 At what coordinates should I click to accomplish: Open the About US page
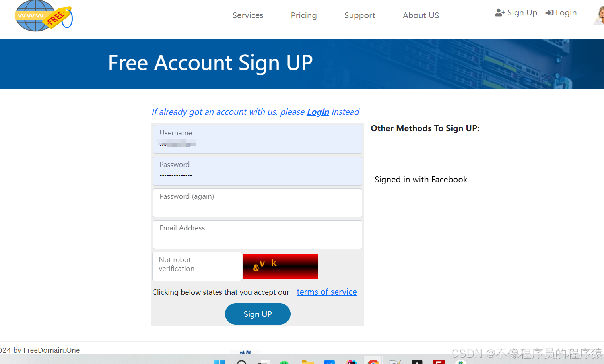(x=421, y=15)
